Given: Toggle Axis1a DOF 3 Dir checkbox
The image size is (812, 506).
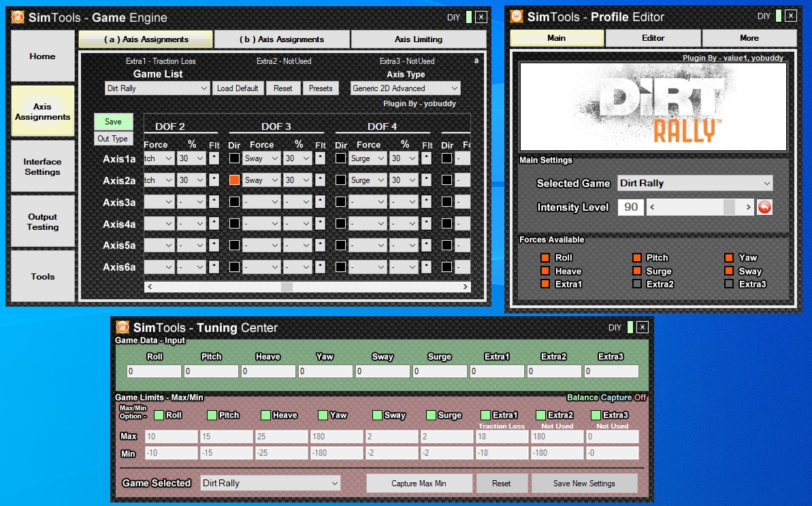Looking at the screenshot, I should [235, 158].
